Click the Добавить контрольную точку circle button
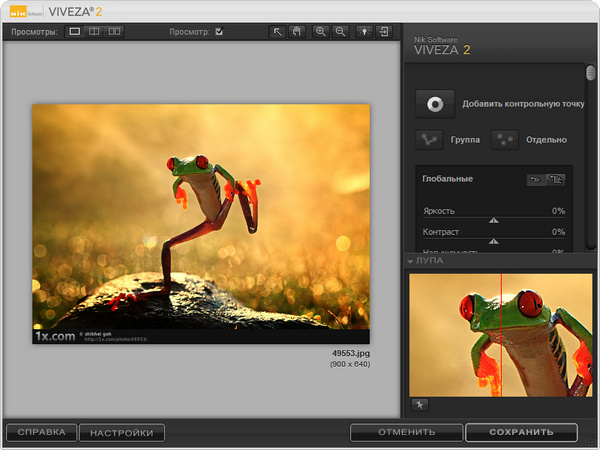This screenshot has width=600, height=450. pyautogui.click(x=435, y=104)
